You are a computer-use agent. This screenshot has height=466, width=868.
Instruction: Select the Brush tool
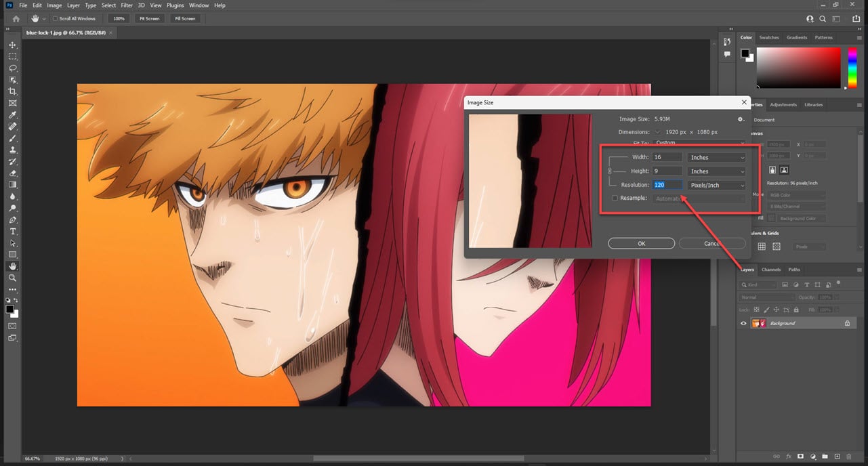click(12, 139)
